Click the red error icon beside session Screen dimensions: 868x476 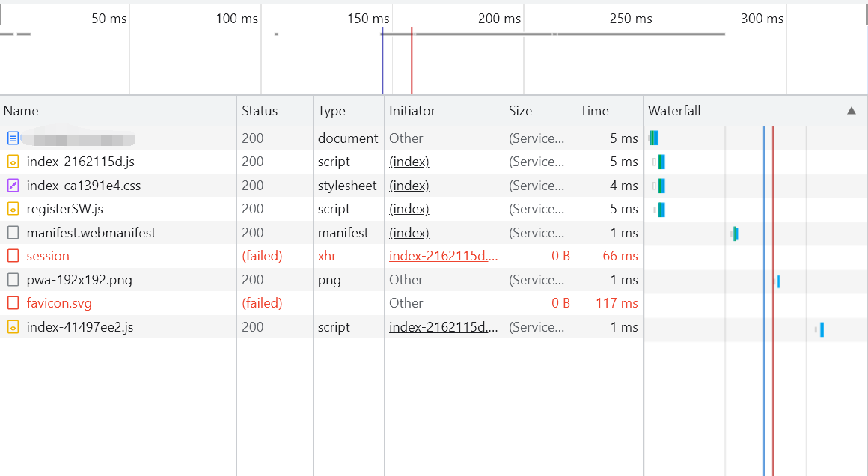coord(13,256)
